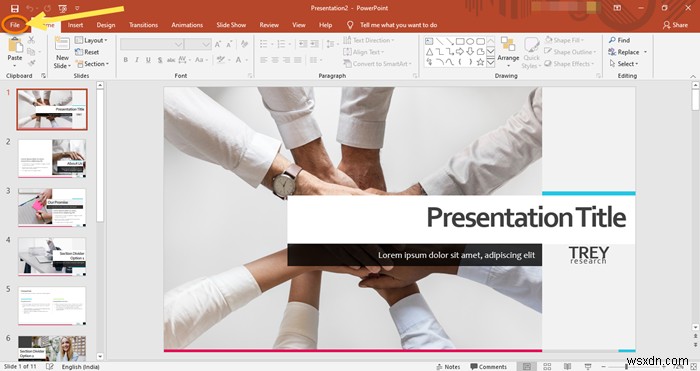Viewport: 700px width, 371px height.
Task: Open Customize Quick Access Toolbar arrow
Action: point(77,8)
